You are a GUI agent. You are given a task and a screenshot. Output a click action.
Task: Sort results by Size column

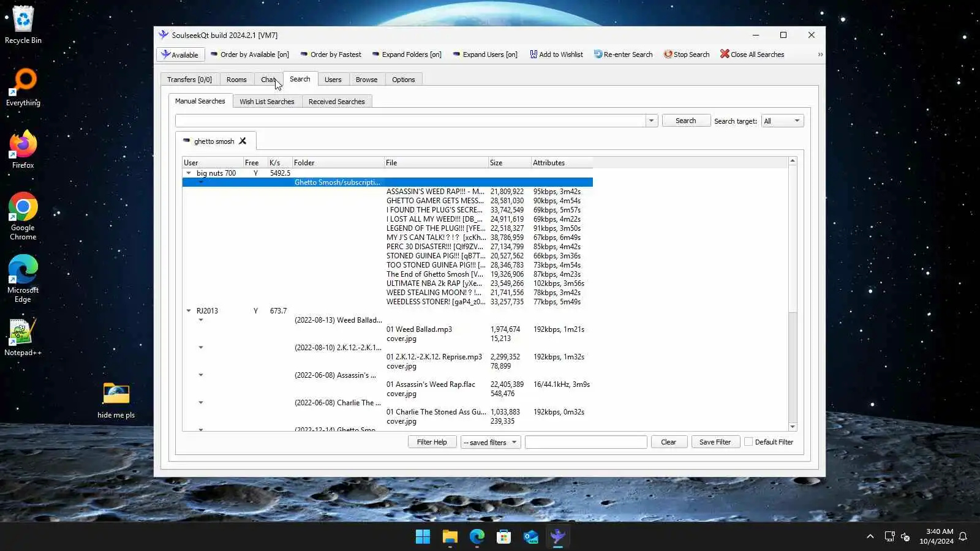[x=510, y=163]
